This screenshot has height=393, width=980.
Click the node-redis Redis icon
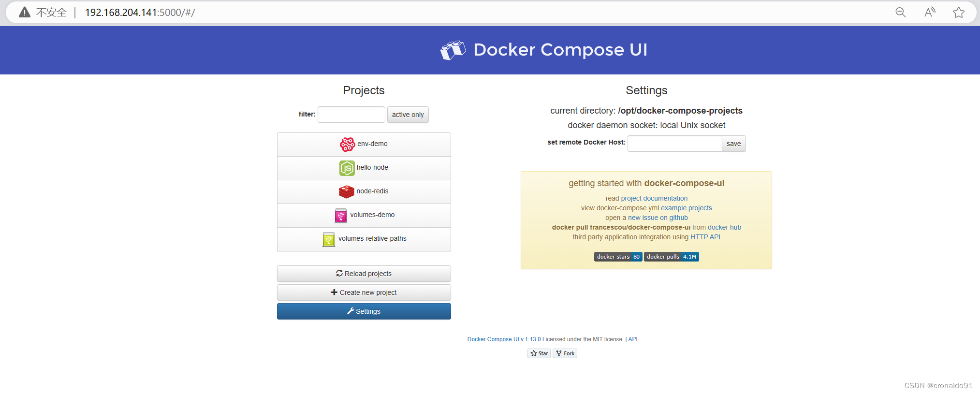(347, 191)
